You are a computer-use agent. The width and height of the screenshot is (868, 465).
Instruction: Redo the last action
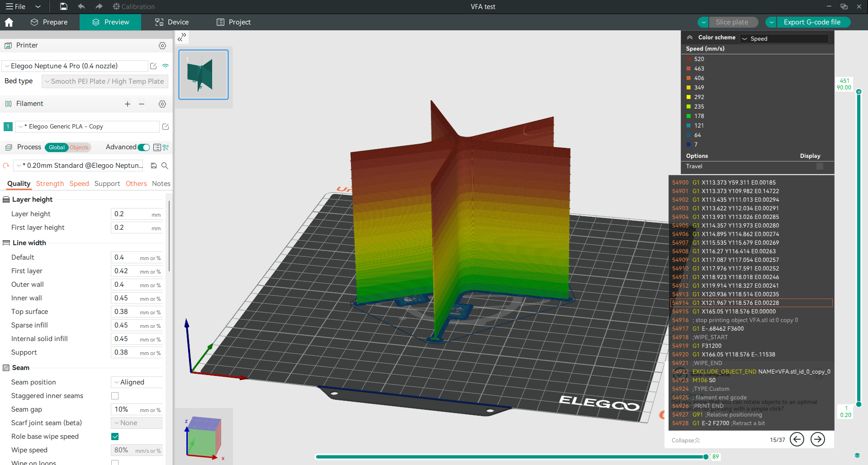pyautogui.click(x=99, y=6)
